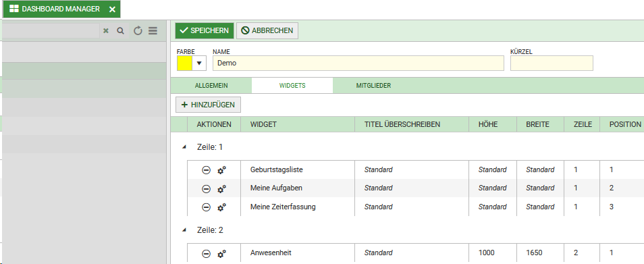Close the Dashboard Manager tab
Viewport: 644px width, 264px height.
coord(112,9)
